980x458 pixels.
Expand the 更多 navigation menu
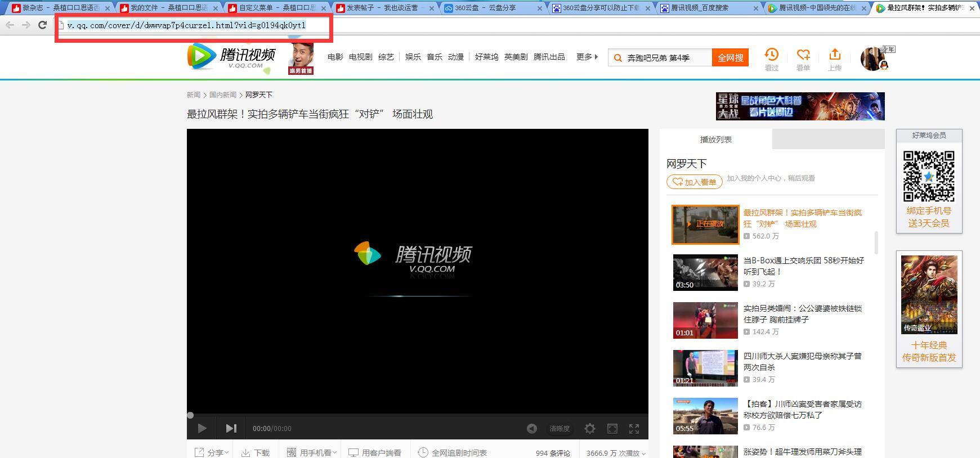coord(587,57)
